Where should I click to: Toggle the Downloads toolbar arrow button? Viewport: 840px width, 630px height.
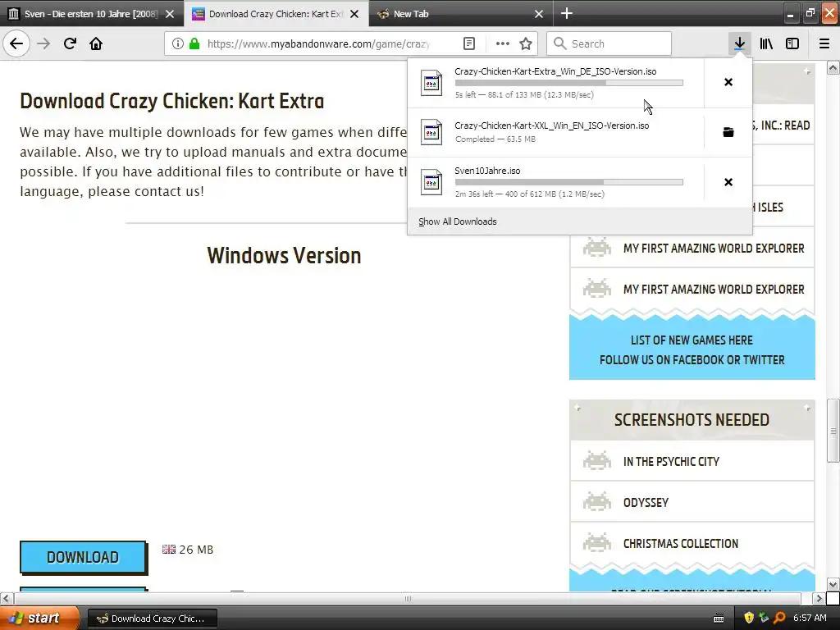click(x=739, y=43)
